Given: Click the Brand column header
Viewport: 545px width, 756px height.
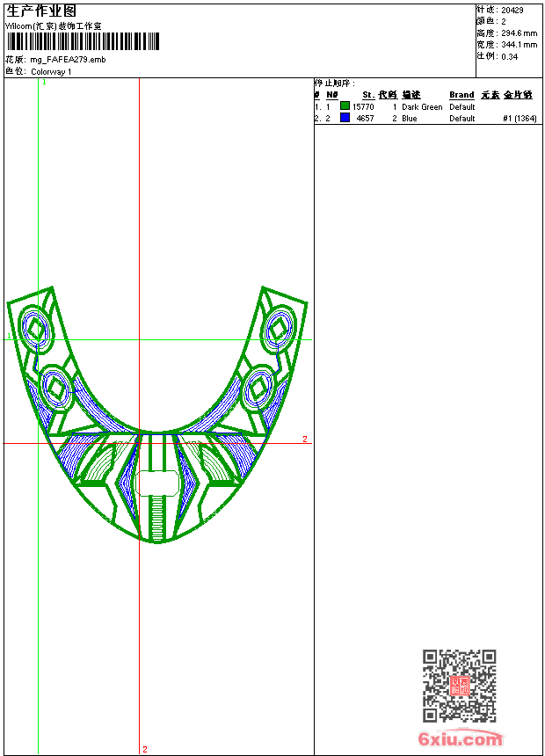Looking at the screenshot, I should coord(461,95).
